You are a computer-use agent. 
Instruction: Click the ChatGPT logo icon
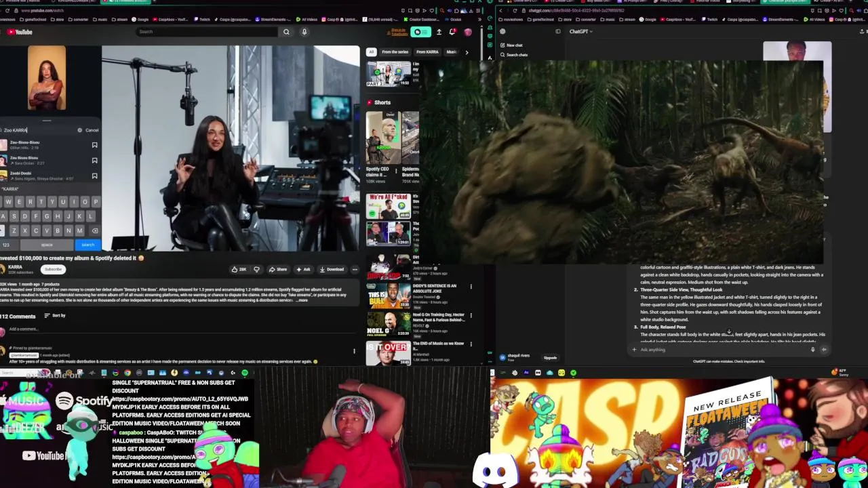502,31
